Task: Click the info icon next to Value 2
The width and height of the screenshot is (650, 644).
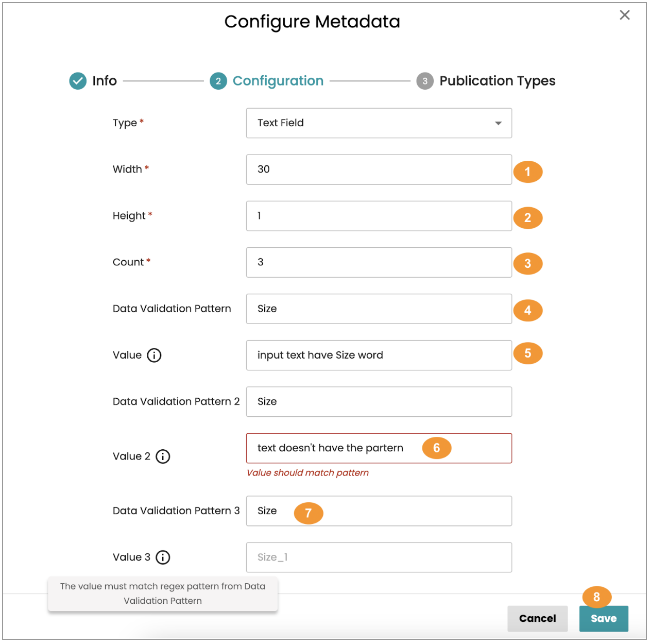Action: pyautogui.click(x=163, y=456)
